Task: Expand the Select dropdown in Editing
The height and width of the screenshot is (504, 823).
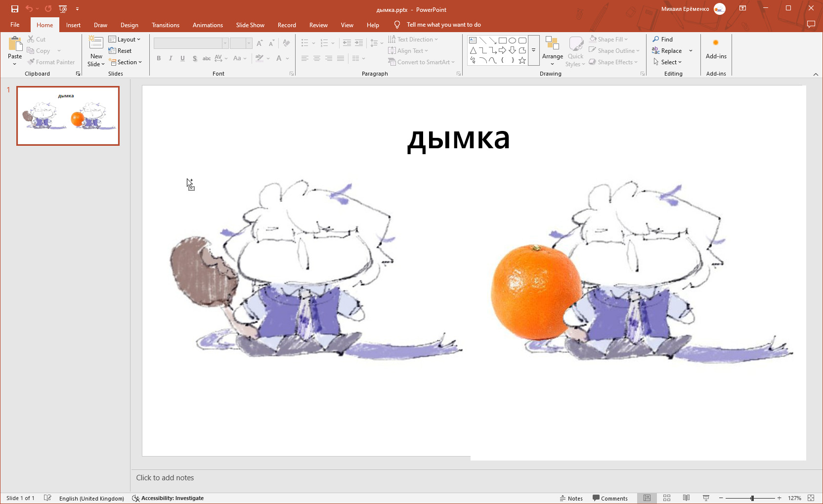Action: tap(667, 62)
